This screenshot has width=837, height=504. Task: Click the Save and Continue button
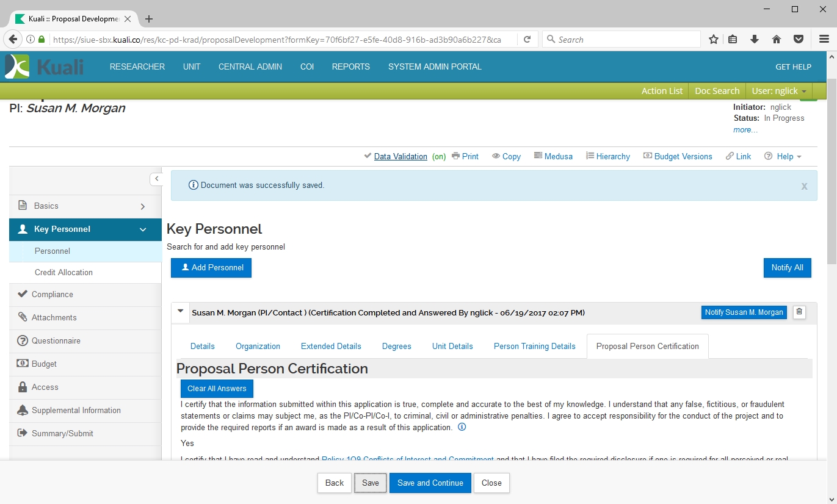[x=430, y=483]
